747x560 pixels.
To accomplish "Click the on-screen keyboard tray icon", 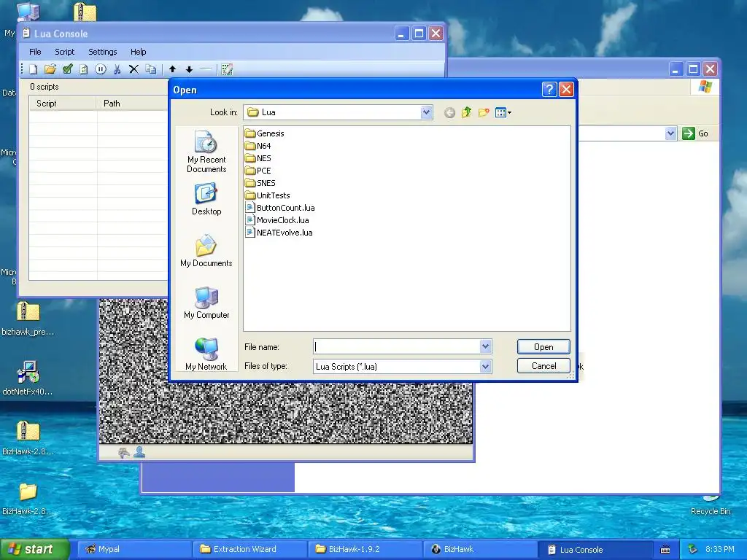I will coord(665,550).
